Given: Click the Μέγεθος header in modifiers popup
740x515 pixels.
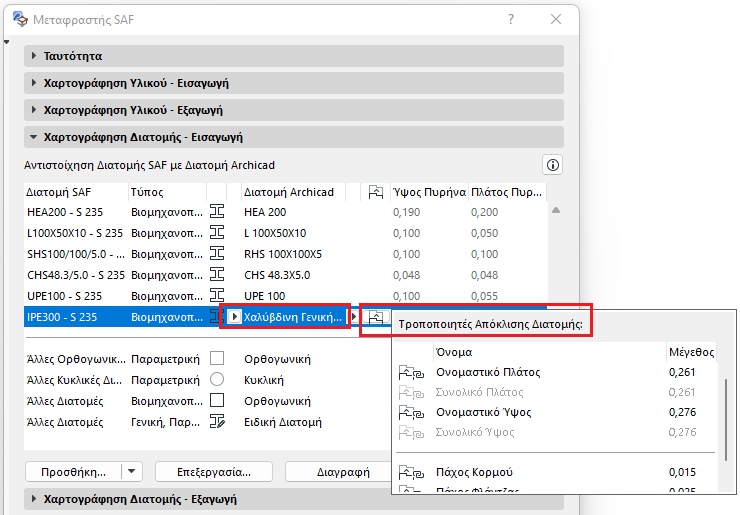Looking at the screenshot, I should [x=691, y=352].
